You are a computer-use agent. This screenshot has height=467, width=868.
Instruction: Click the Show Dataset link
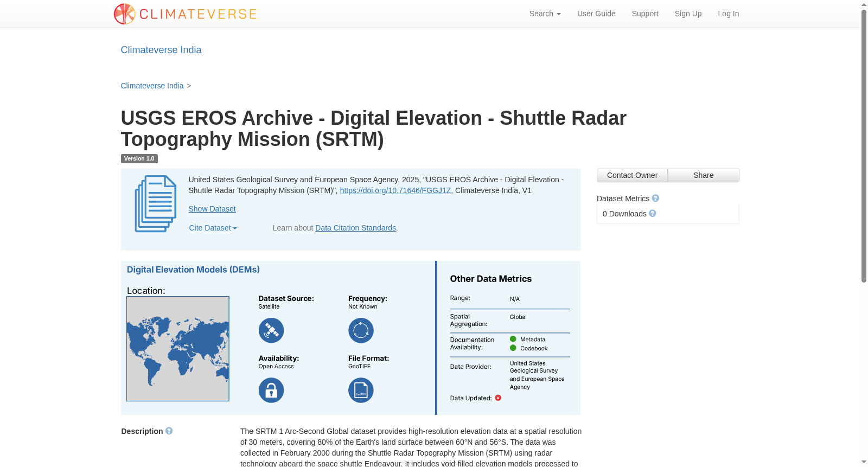pyautogui.click(x=212, y=209)
